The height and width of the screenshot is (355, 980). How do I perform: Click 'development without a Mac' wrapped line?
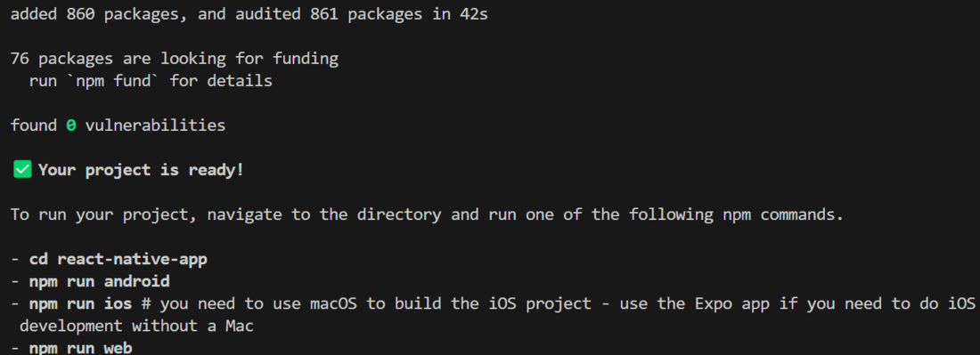[137, 326]
